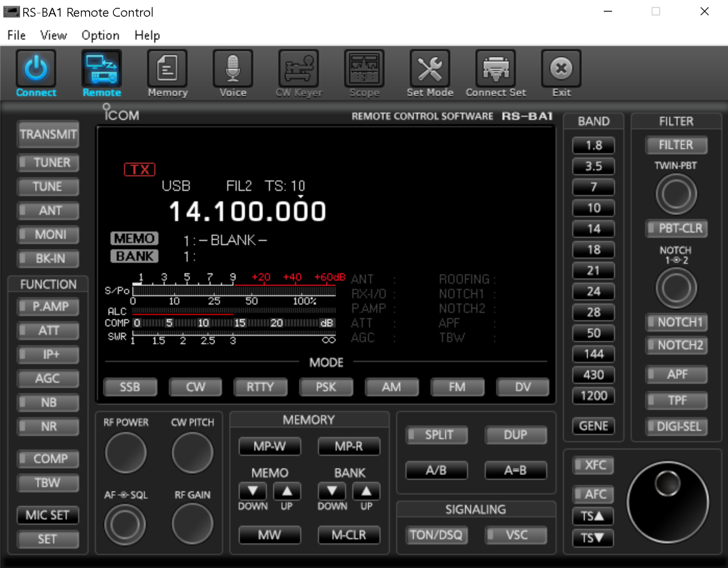Open the Set Mode tools icon
Viewport: 728px width, 568px height.
[430, 68]
